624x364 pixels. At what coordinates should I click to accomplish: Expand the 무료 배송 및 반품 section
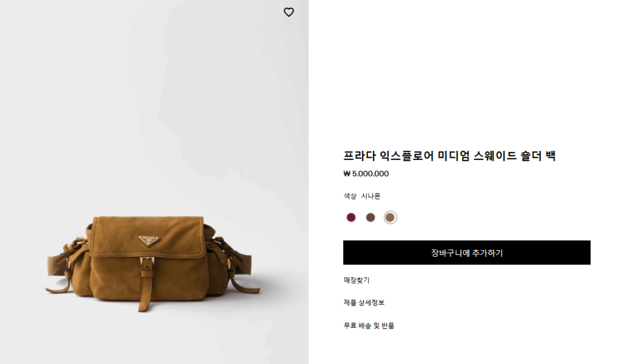click(369, 326)
